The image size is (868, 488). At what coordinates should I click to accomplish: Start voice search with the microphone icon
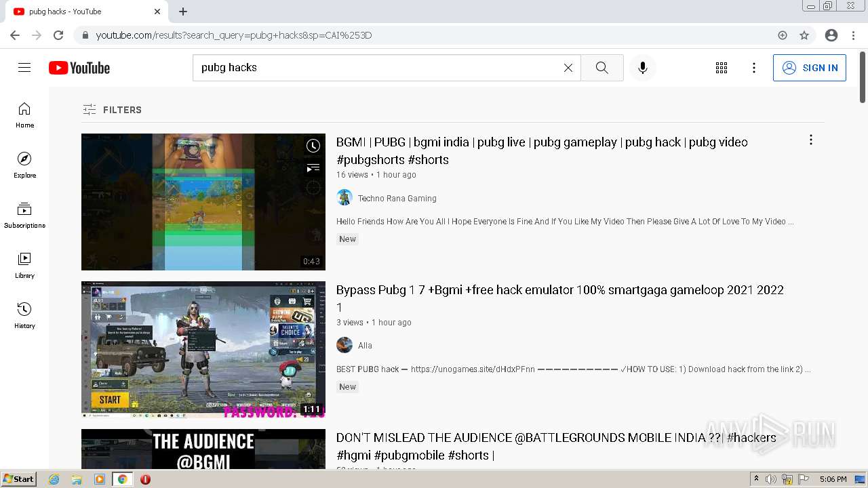coord(643,68)
